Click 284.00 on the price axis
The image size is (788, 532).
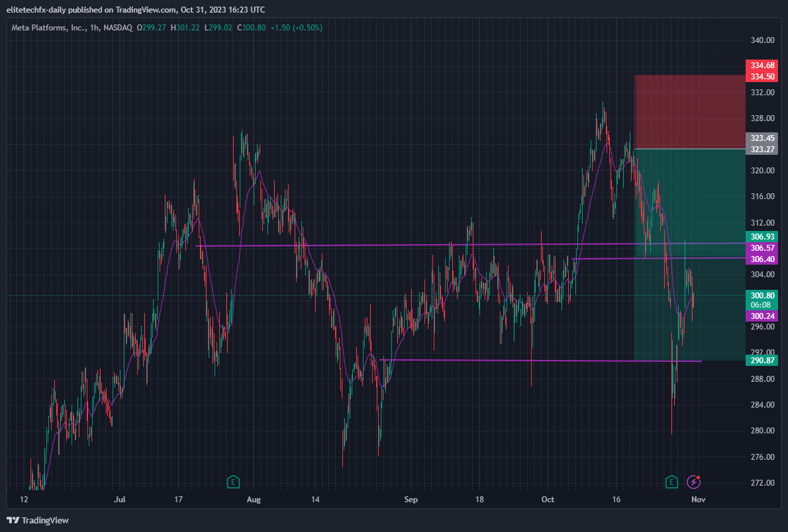762,405
